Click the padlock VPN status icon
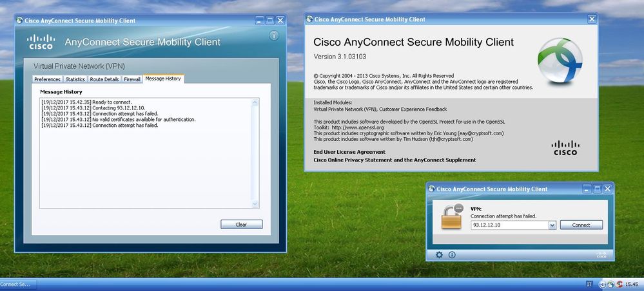 pyautogui.click(x=452, y=216)
